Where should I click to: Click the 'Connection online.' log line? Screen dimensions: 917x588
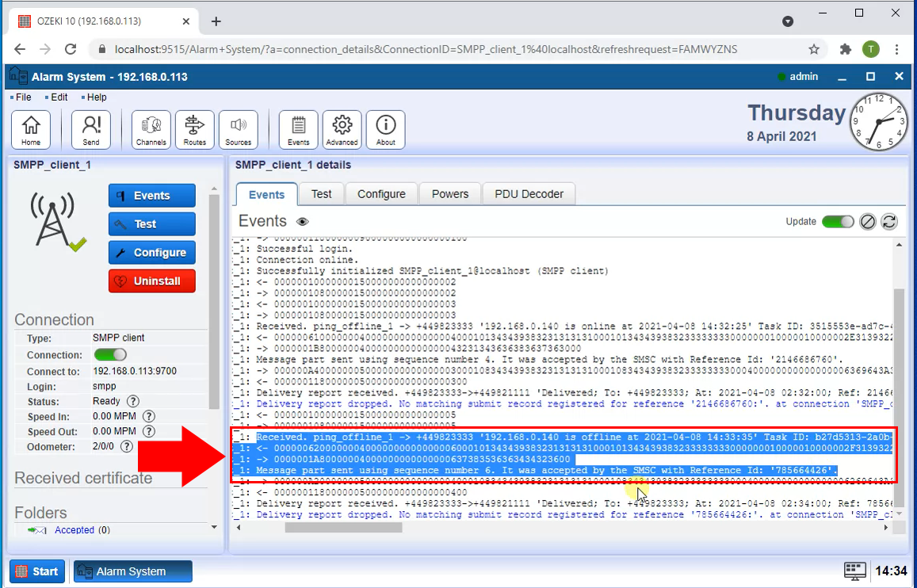pos(308,259)
